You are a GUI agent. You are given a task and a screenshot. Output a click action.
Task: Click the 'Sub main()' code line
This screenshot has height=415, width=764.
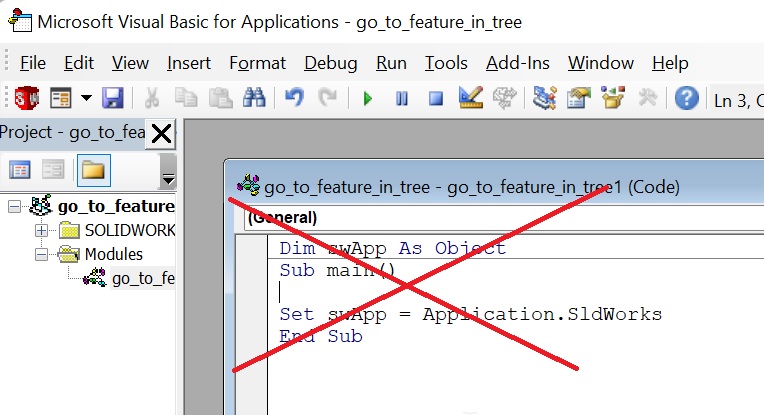[x=338, y=270]
